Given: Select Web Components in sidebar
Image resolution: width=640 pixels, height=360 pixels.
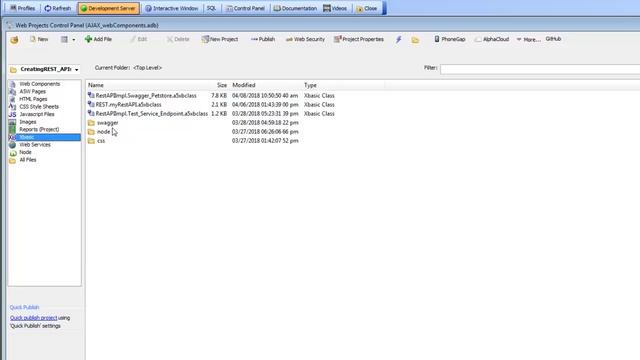Looking at the screenshot, I should pyautogui.click(x=40, y=84).
